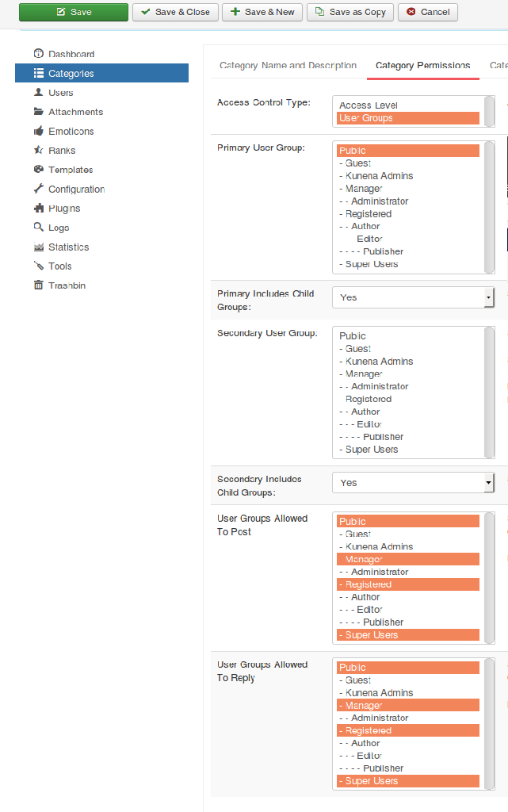The width and height of the screenshot is (508, 812).
Task: Click the Templates palette icon
Action: [38, 170]
